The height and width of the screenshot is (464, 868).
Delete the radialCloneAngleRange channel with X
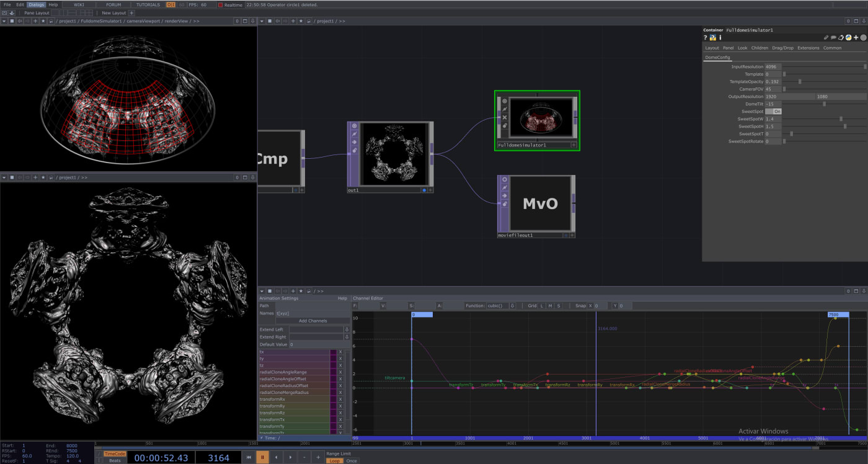click(x=340, y=372)
